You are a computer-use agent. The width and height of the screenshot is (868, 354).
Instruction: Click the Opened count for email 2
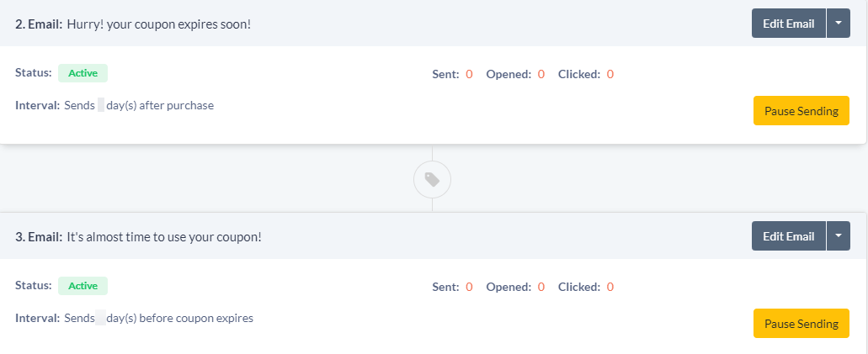click(541, 74)
